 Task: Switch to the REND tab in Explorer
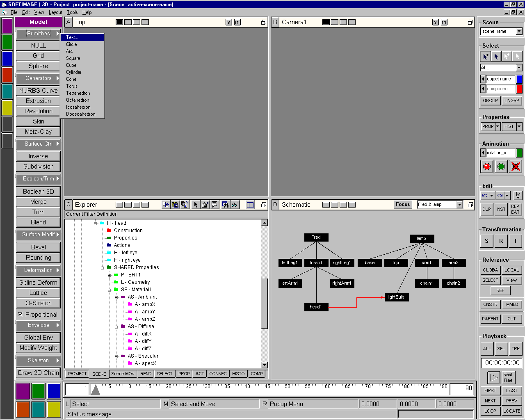coord(146,374)
